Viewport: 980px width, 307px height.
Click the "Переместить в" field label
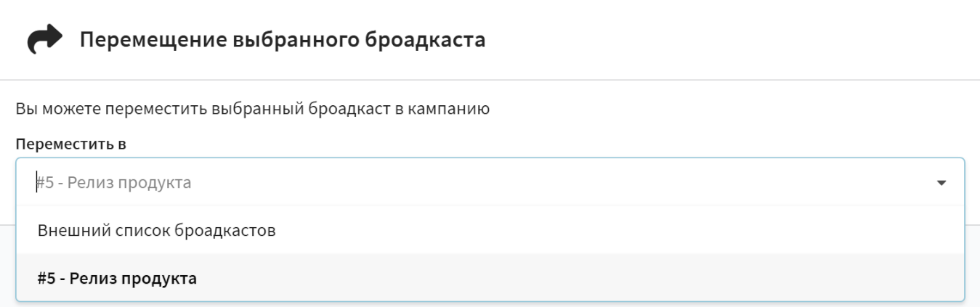[x=71, y=144]
